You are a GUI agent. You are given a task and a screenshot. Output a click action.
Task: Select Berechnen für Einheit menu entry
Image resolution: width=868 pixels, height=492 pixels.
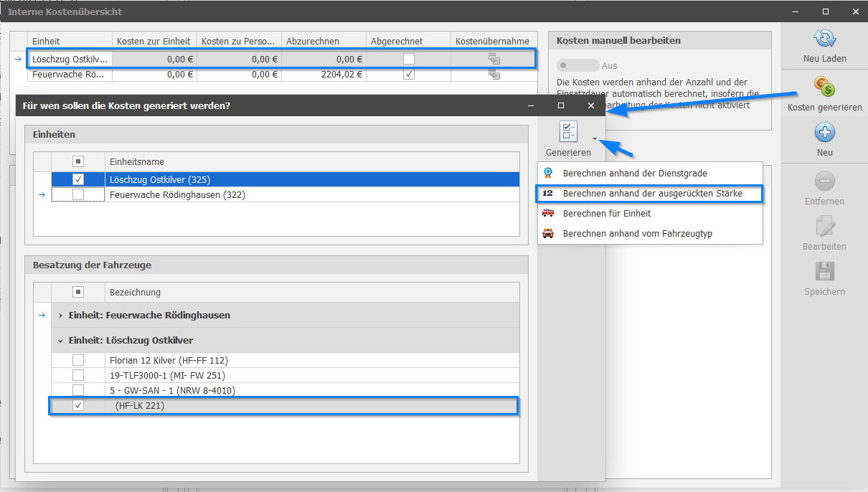coord(606,214)
